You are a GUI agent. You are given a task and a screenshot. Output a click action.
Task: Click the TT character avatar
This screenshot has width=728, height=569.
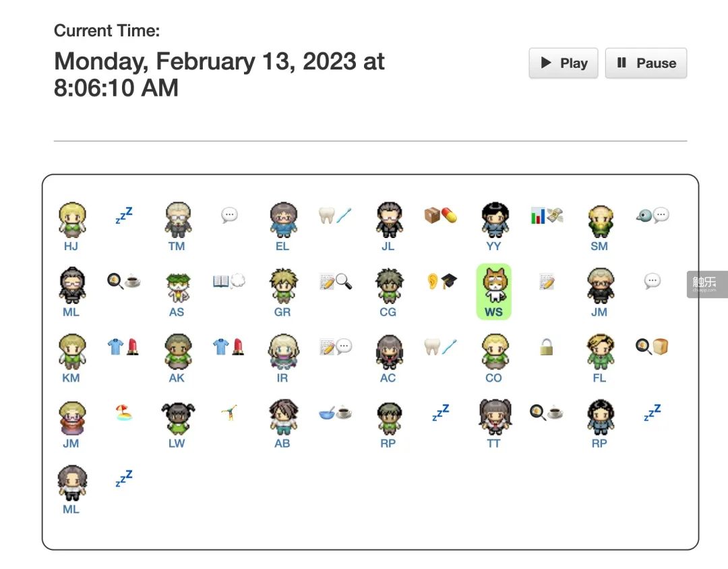click(493, 417)
